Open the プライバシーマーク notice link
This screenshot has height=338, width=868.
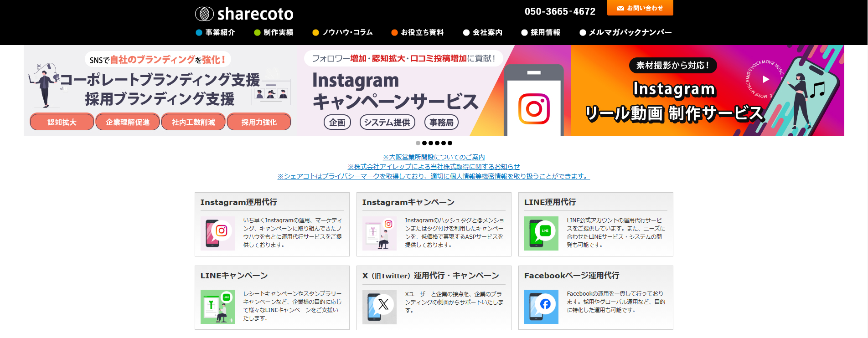tap(434, 176)
